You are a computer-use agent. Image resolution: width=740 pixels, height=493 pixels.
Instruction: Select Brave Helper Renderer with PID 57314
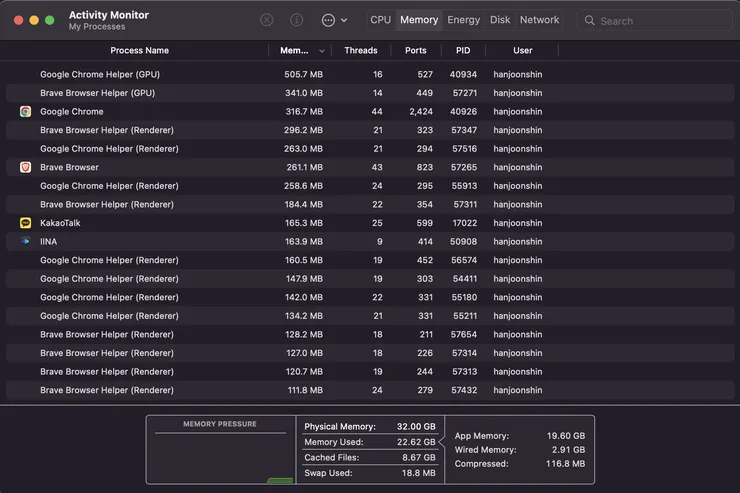(370, 353)
